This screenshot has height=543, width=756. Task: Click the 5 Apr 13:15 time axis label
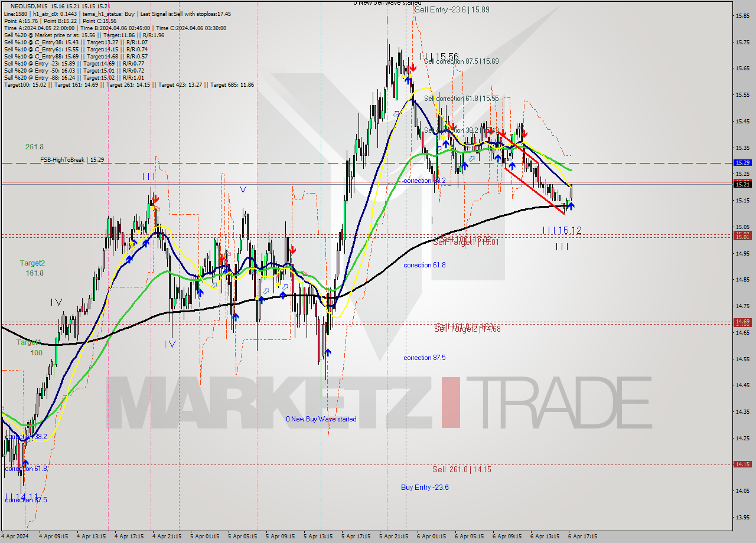pyautogui.click(x=318, y=537)
